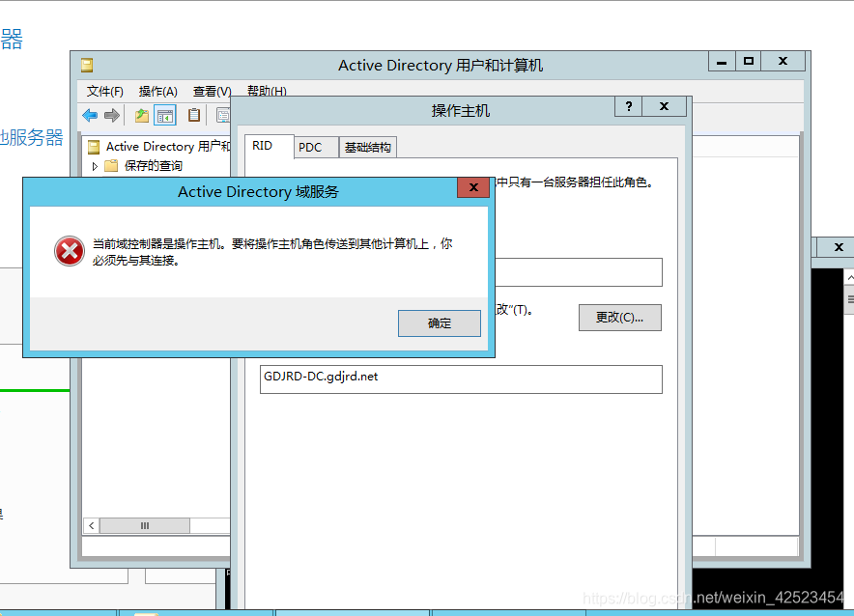This screenshot has height=616, width=854.
Task: Open help in 操作主机 dialog
Action: [x=629, y=106]
